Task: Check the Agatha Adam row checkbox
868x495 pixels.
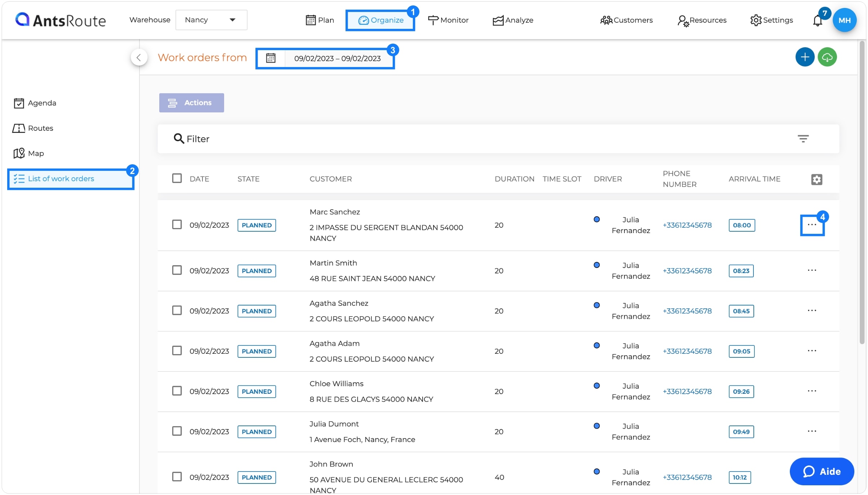Action: 177,351
